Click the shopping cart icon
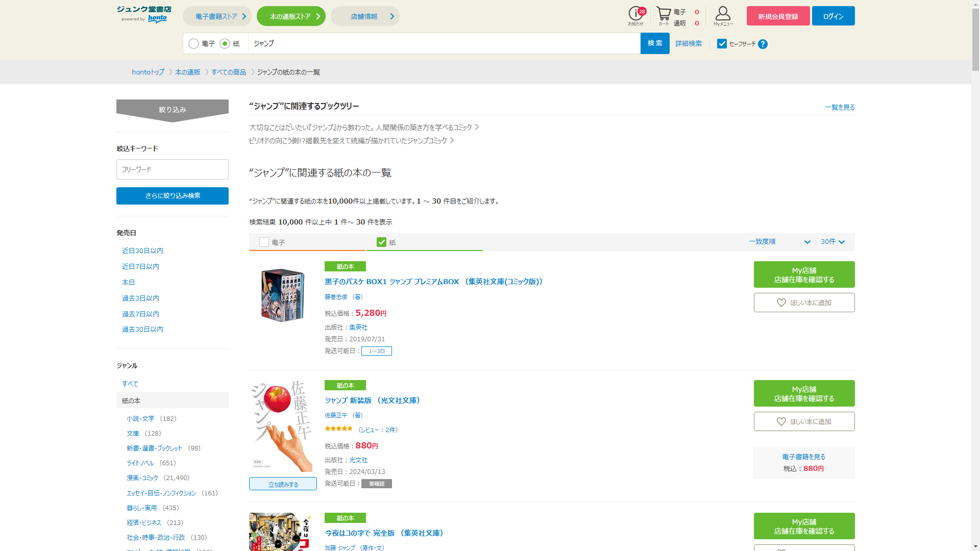The width and height of the screenshot is (980, 551). click(x=663, y=15)
